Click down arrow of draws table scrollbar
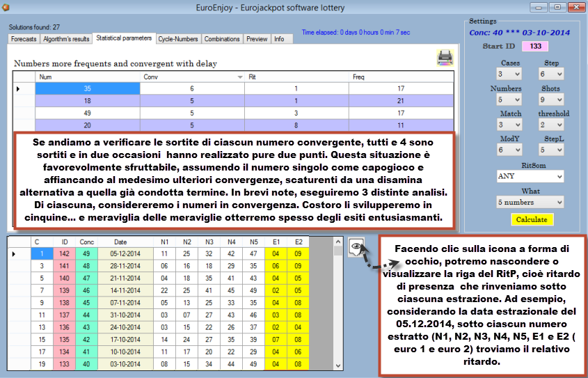Screen dimensions: 588x378 pos(338,365)
